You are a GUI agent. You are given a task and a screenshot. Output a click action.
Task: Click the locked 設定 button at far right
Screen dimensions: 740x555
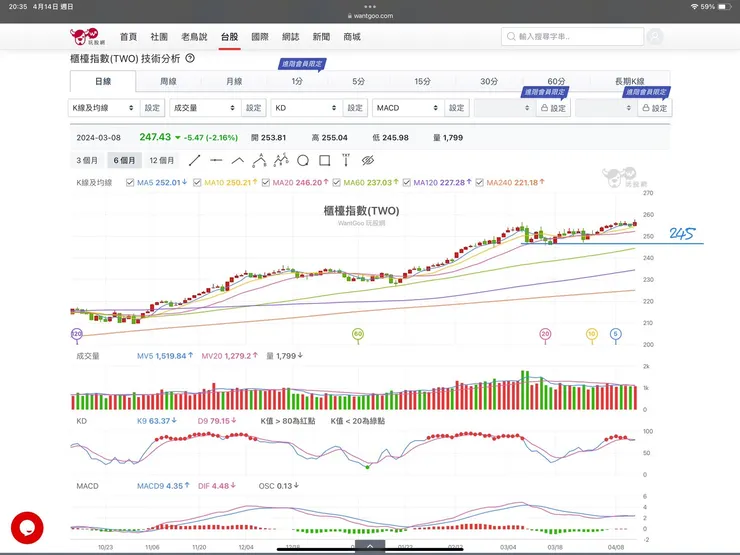[x=655, y=108]
